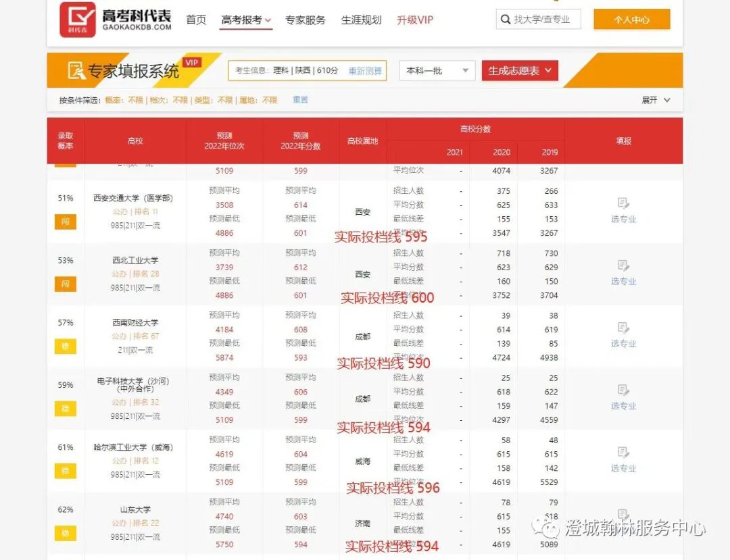Image resolution: width=730 pixels, height=560 pixels.
Task: Click the VIP tag beside 专家填报系统
Action: [x=192, y=63]
